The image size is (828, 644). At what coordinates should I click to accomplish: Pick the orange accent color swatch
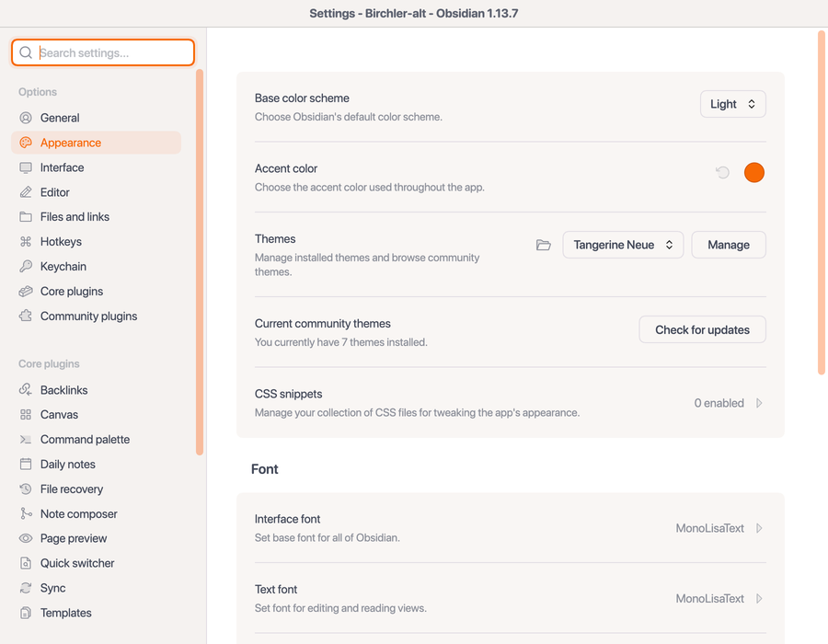pos(754,173)
